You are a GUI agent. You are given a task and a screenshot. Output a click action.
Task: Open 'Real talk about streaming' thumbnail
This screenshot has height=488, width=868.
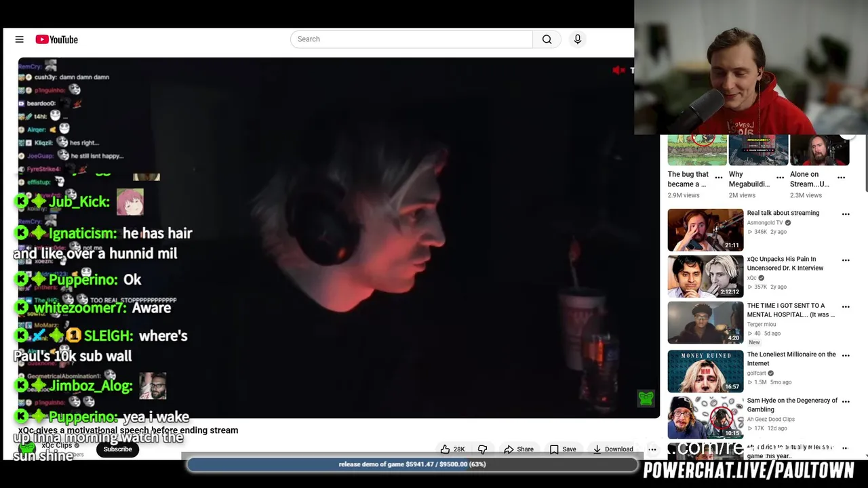705,230
